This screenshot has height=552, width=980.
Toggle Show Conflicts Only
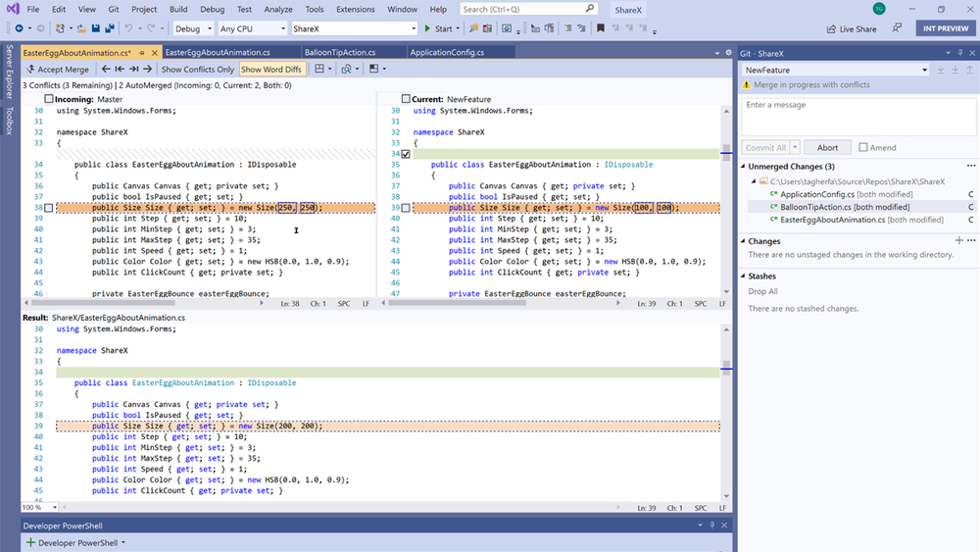coord(198,69)
